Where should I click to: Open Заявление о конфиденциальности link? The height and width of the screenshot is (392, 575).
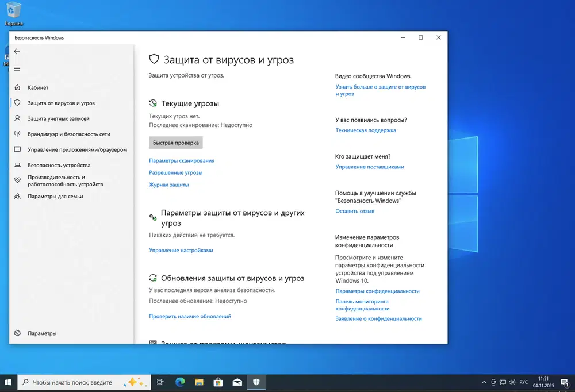(378, 319)
